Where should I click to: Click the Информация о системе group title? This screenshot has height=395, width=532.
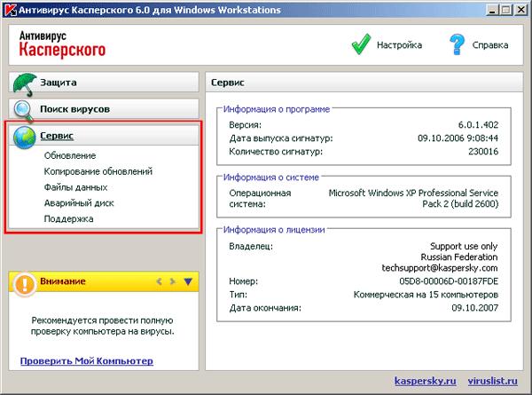click(271, 178)
